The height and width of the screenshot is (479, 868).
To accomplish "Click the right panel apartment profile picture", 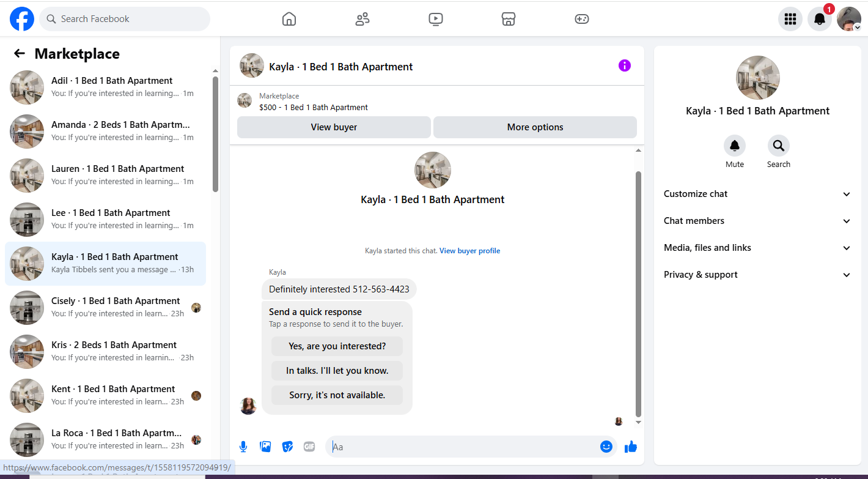I will pyautogui.click(x=757, y=78).
